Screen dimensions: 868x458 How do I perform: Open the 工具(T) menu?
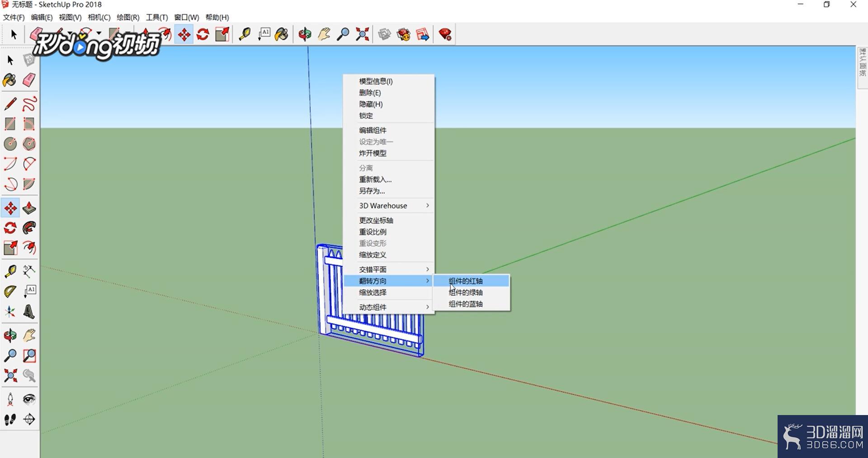(157, 17)
